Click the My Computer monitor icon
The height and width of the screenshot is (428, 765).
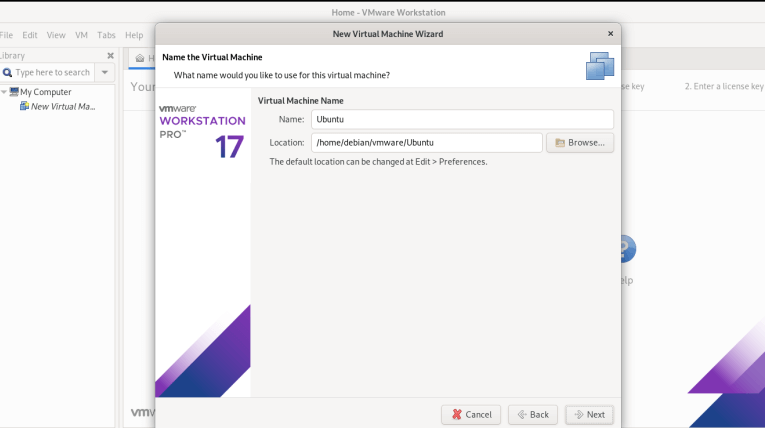point(14,92)
